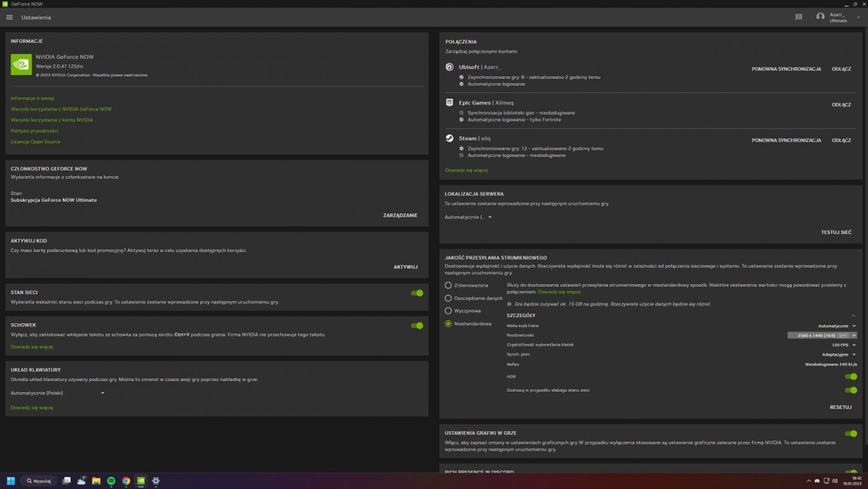Click PONOWNA SYNCHRONIZACJA for Ubisoft
The image size is (868, 489).
click(x=786, y=69)
